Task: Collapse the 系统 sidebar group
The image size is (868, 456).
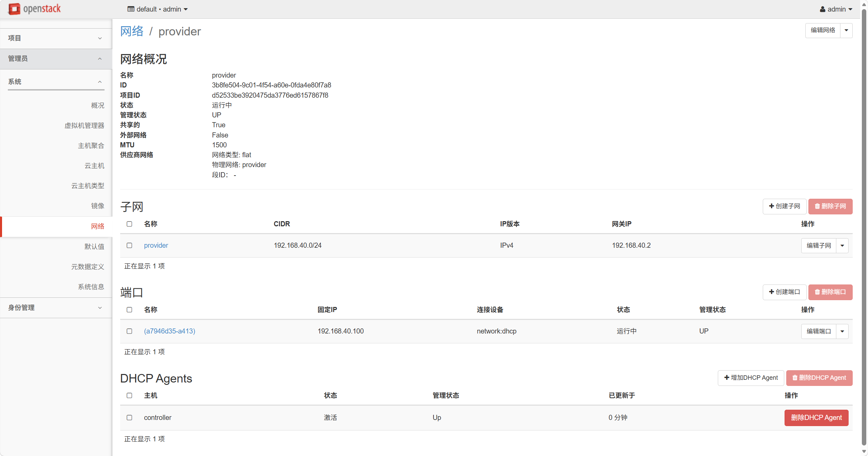Action: [56, 82]
